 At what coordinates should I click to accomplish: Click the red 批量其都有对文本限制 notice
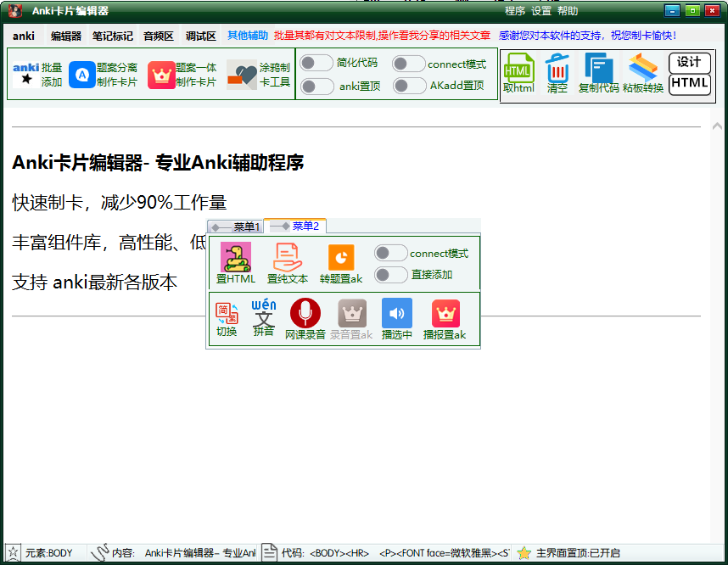click(382, 36)
